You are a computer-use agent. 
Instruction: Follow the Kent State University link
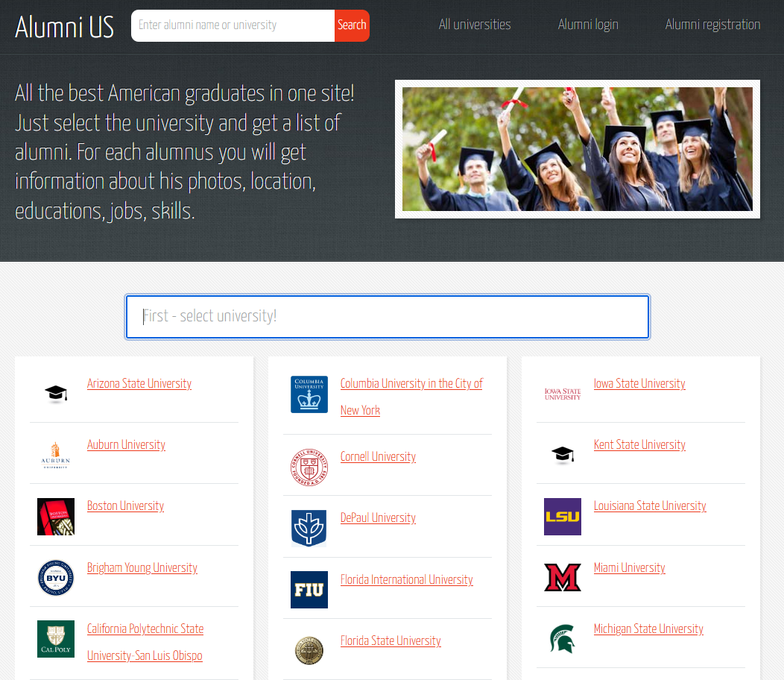tap(639, 444)
